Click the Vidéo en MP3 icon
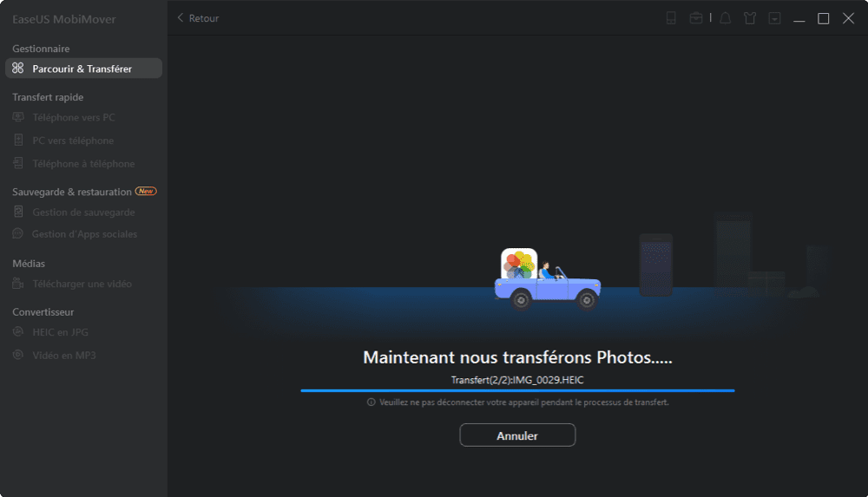 tap(18, 356)
